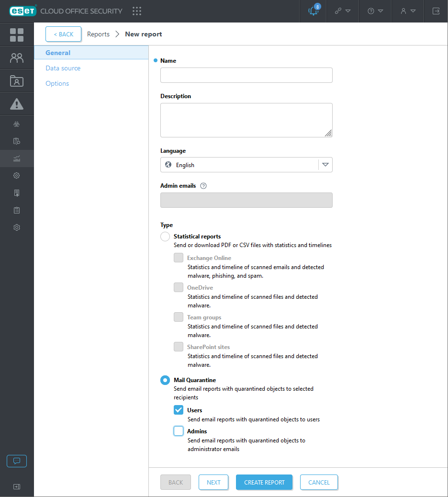Select the General section tab
Screen dimensions: 448x497
91,53
